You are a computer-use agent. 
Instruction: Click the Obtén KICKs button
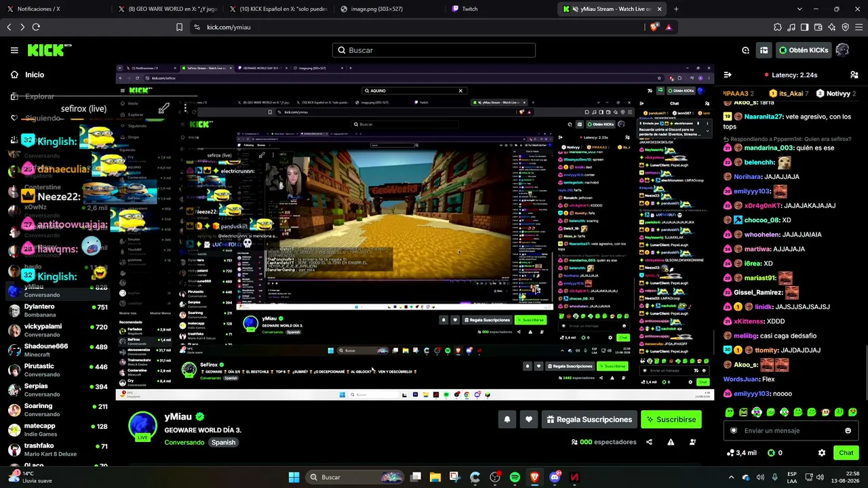click(x=804, y=50)
